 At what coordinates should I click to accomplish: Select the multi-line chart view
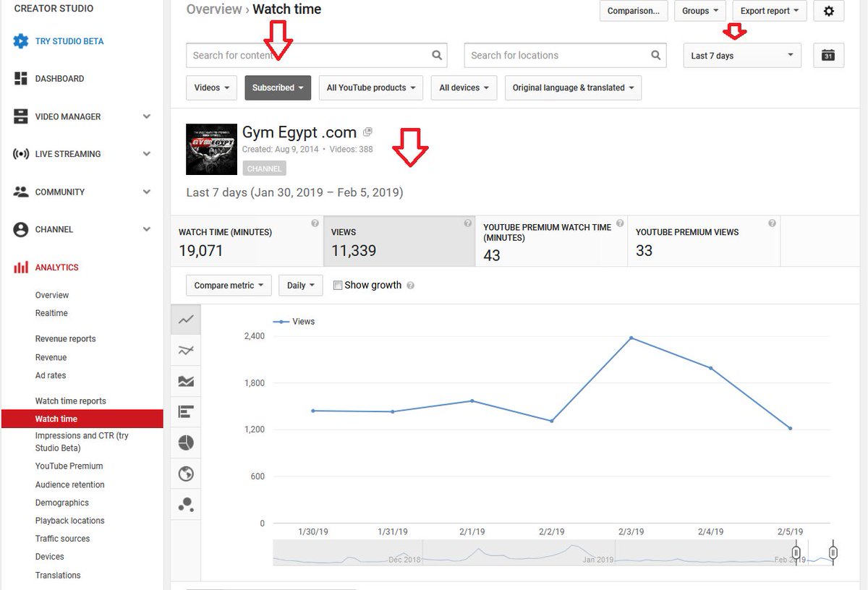coord(186,351)
